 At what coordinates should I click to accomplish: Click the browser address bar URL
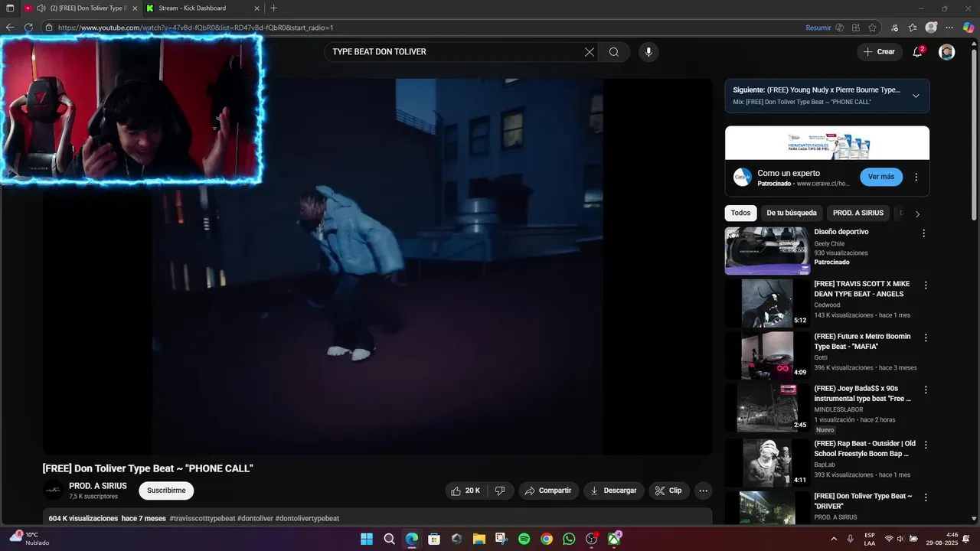[195, 28]
